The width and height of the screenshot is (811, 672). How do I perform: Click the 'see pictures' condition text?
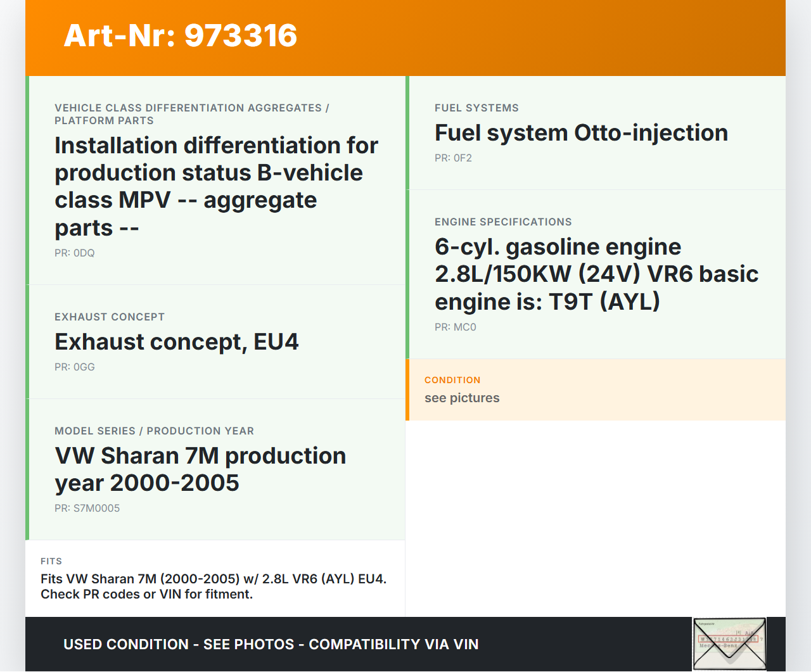(462, 398)
